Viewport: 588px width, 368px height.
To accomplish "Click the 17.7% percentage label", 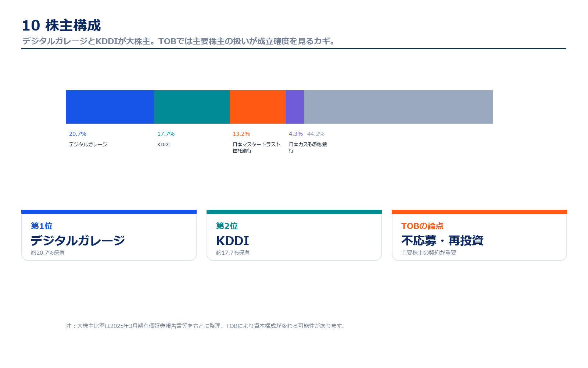I will coord(166,134).
